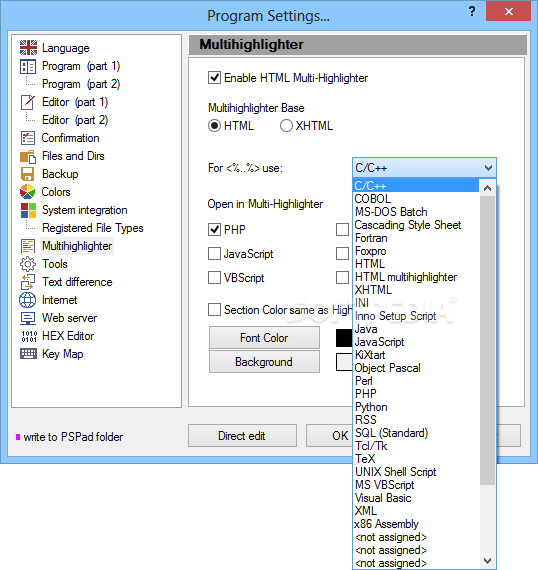The height and width of the screenshot is (570, 538).
Task: Check the JavaScript checkbox
Action: [x=214, y=254]
